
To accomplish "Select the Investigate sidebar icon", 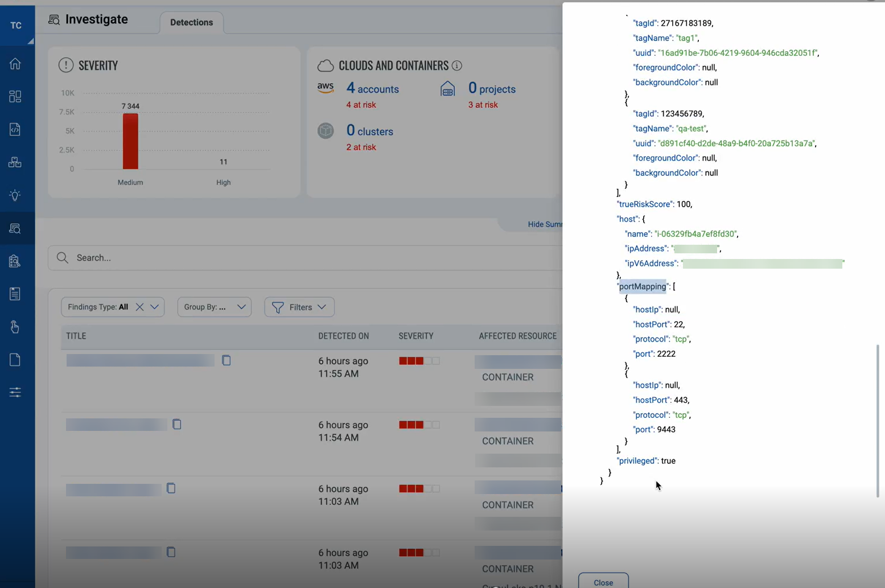I will tap(15, 229).
